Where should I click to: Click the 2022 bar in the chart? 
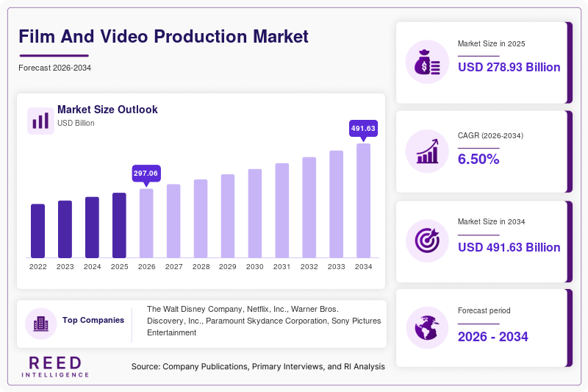38,231
